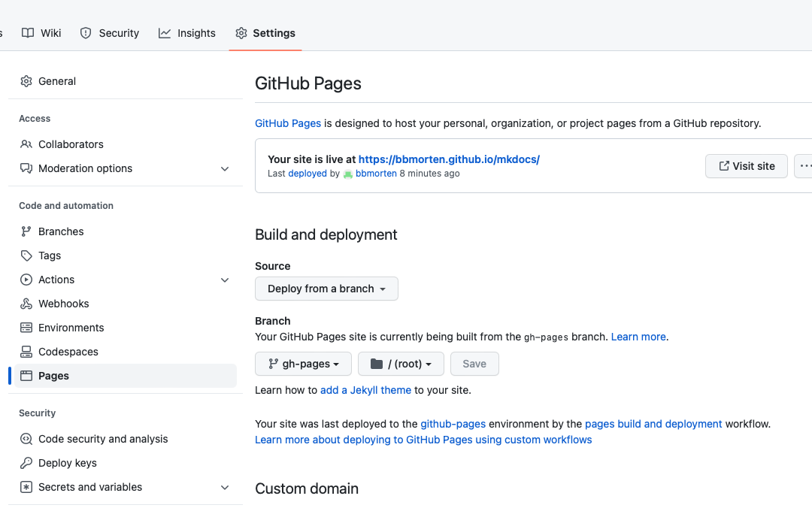This screenshot has width=812, height=508.
Task: Expand Secrets and variables chevron
Action: [225, 487]
